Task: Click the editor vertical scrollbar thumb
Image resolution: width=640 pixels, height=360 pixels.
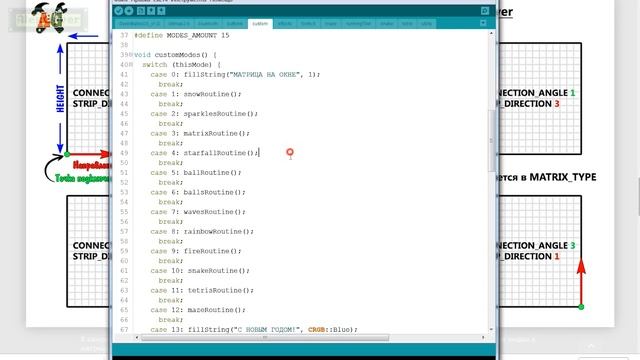Action: (491, 141)
